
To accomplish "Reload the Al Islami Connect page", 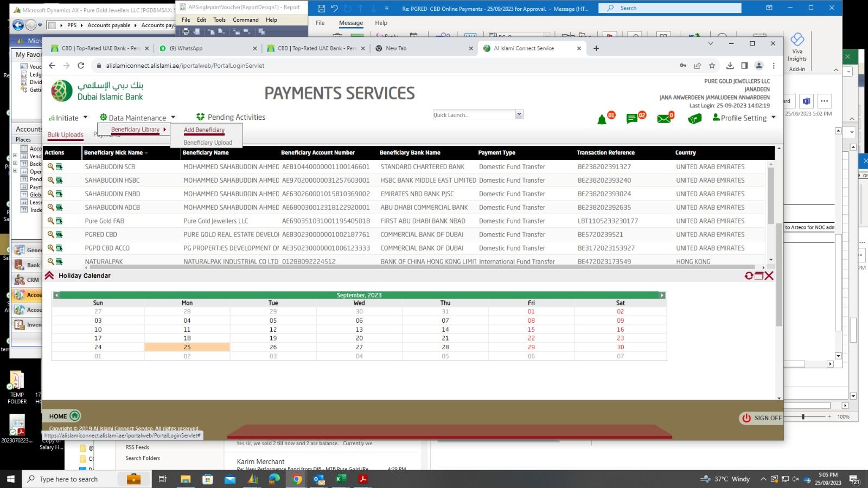I will click(x=81, y=66).
